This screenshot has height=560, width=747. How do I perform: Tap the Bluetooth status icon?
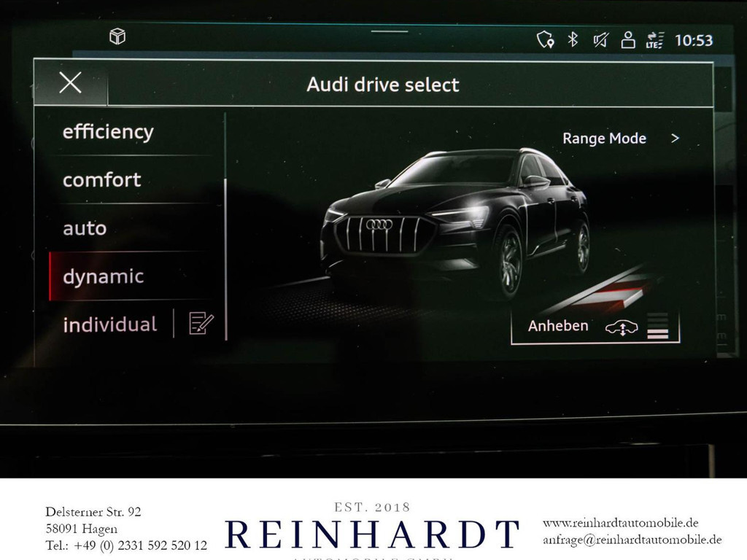coord(573,40)
